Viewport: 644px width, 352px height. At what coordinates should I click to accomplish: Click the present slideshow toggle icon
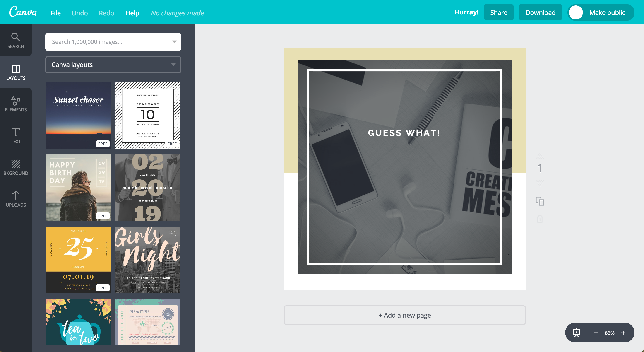click(x=576, y=333)
